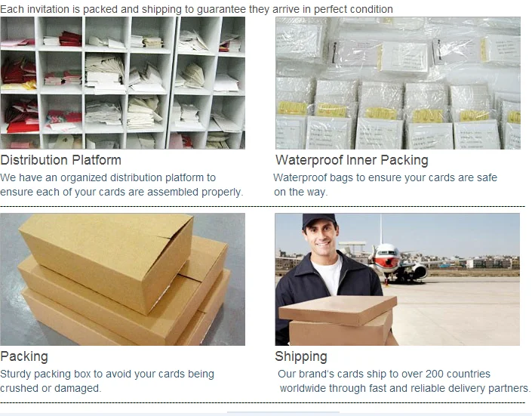
Task: View the delivery man airport photo
Action: (398, 279)
